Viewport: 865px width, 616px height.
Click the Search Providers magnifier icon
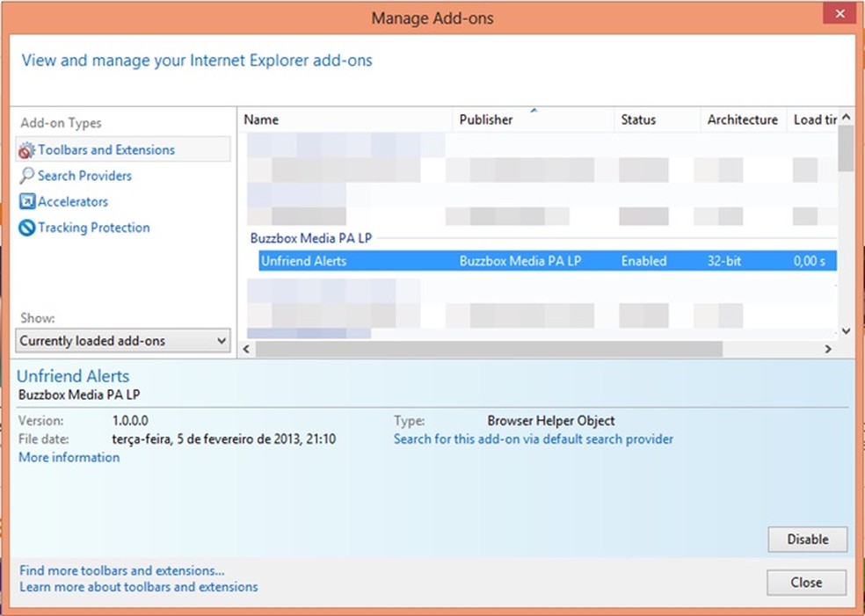[x=27, y=176]
